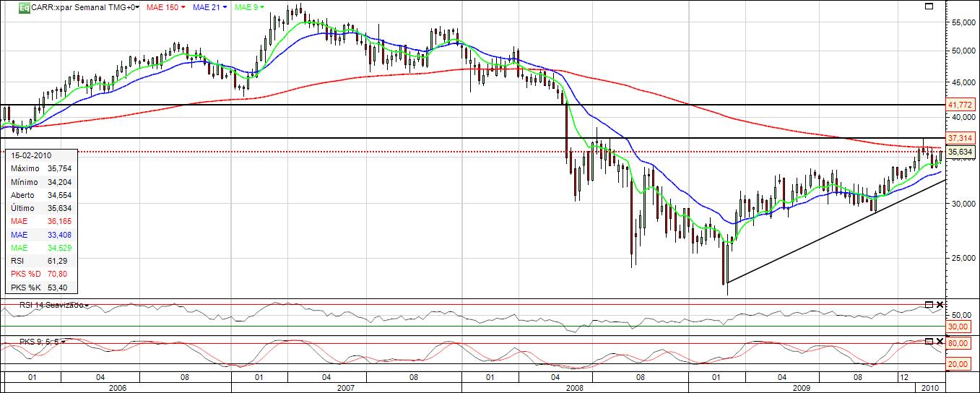Click the Mínimo 34,204 row
The height and width of the screenshot is (393, 980).
point(41,181)
